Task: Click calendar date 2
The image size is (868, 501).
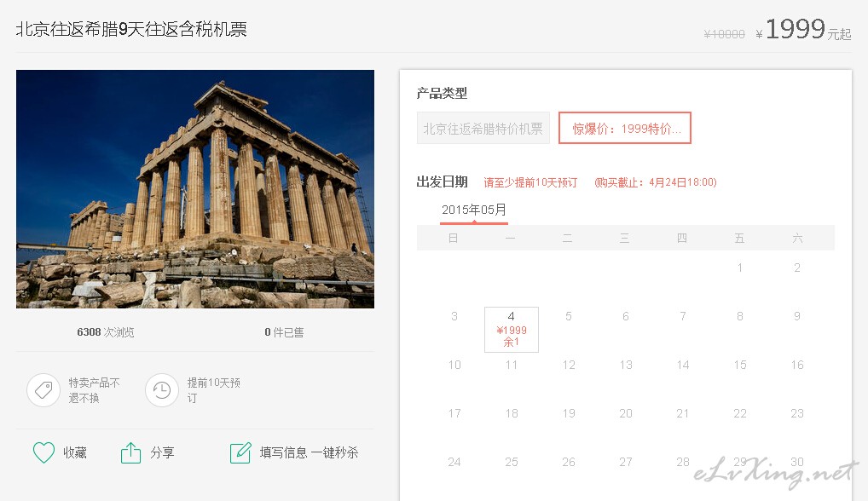Action: [x=797, y=268]
